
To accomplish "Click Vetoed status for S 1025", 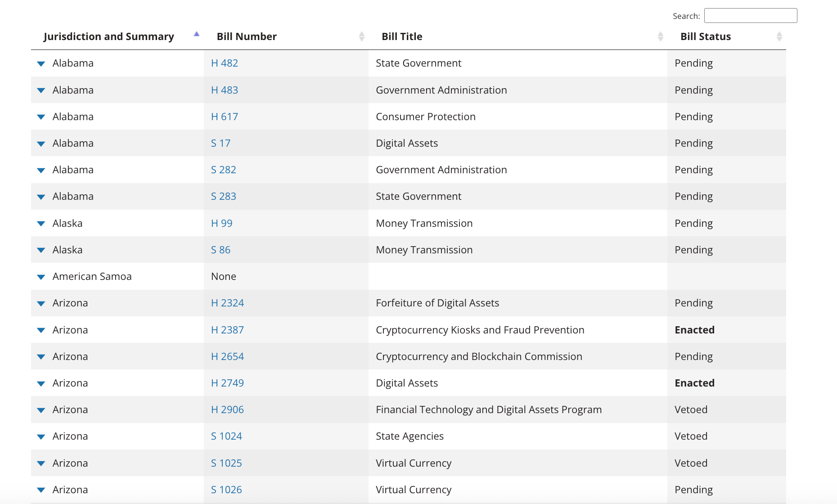I will [x=691, y=463].
